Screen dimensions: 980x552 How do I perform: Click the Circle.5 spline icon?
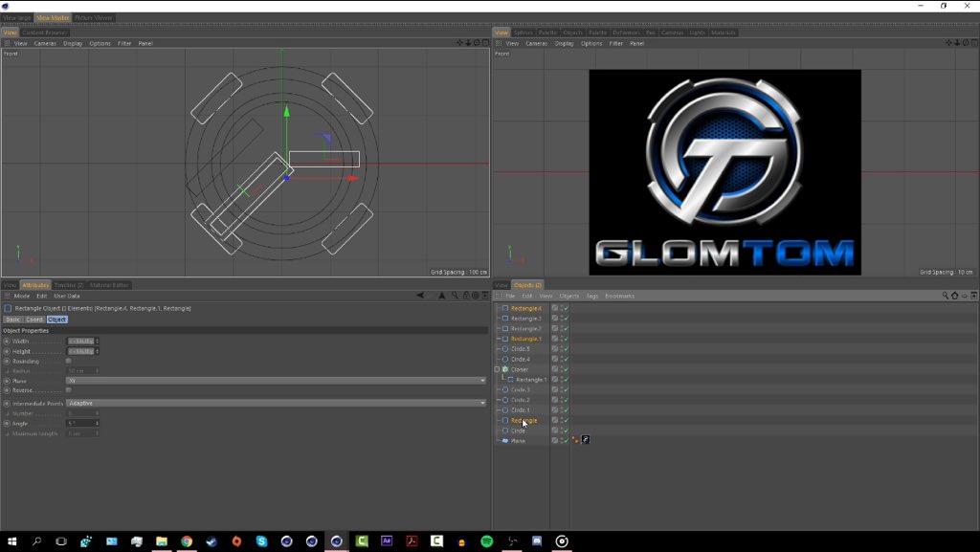coord(505,349)
